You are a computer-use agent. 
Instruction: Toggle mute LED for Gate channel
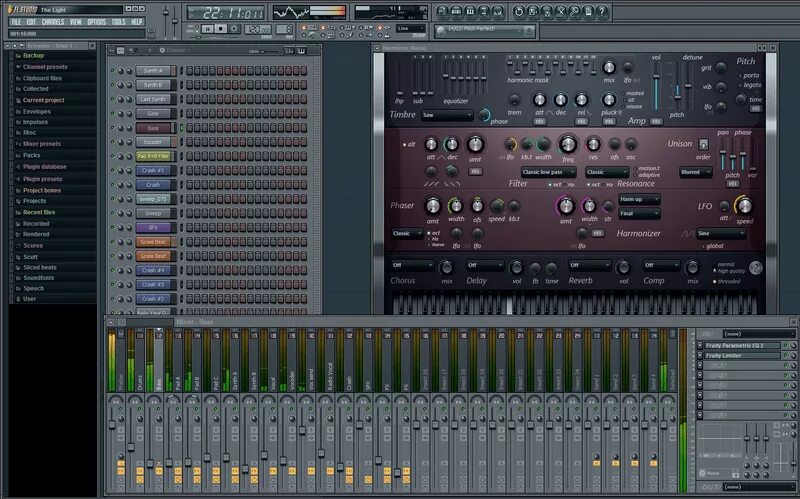tap(113, 114)
